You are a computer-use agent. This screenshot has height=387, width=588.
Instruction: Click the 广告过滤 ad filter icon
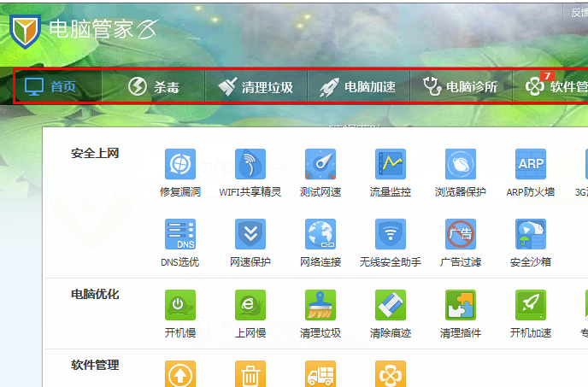tap(460, 234)
